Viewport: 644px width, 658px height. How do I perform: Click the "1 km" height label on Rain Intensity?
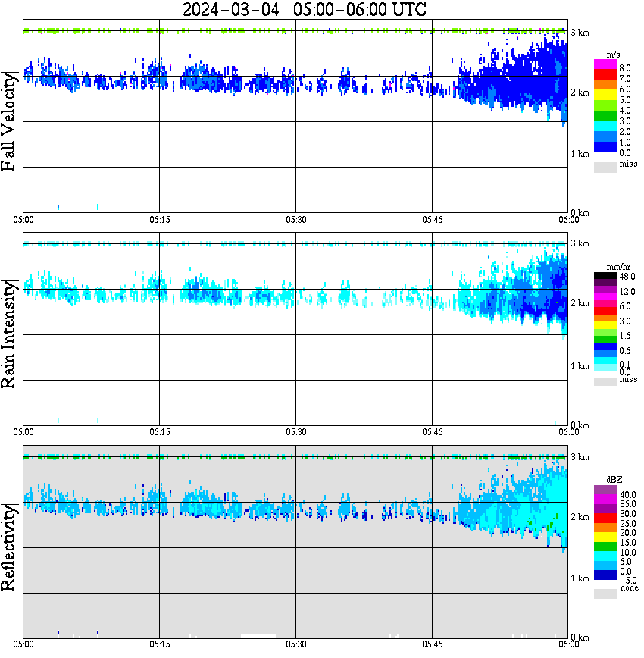580,366
